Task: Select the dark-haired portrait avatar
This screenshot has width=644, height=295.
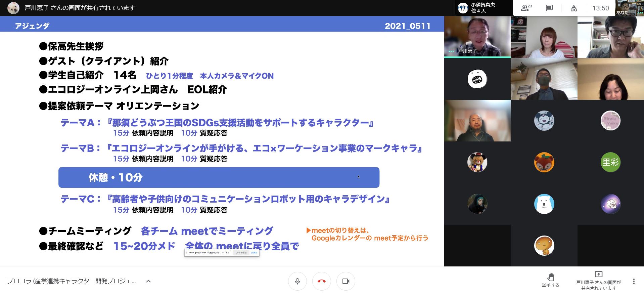Action: point(477,204)
